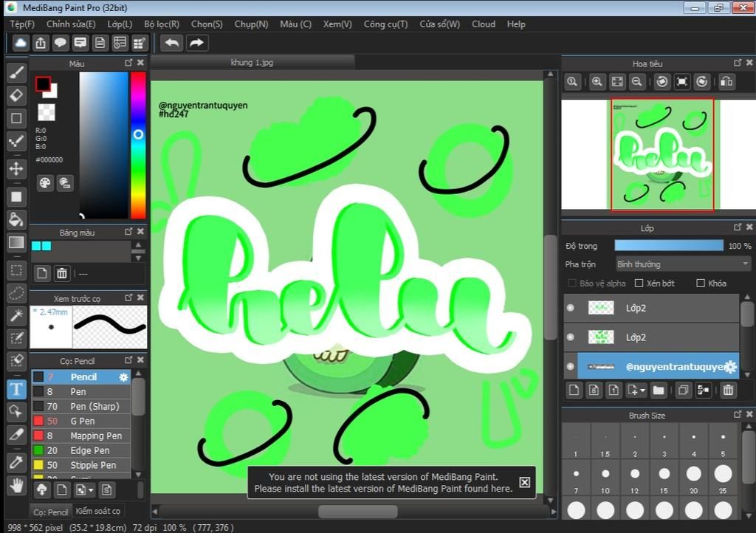Click the Bảng màu palette scroll up arrow
This screenshot has width=756, height=533.
(x=138, y=245)
